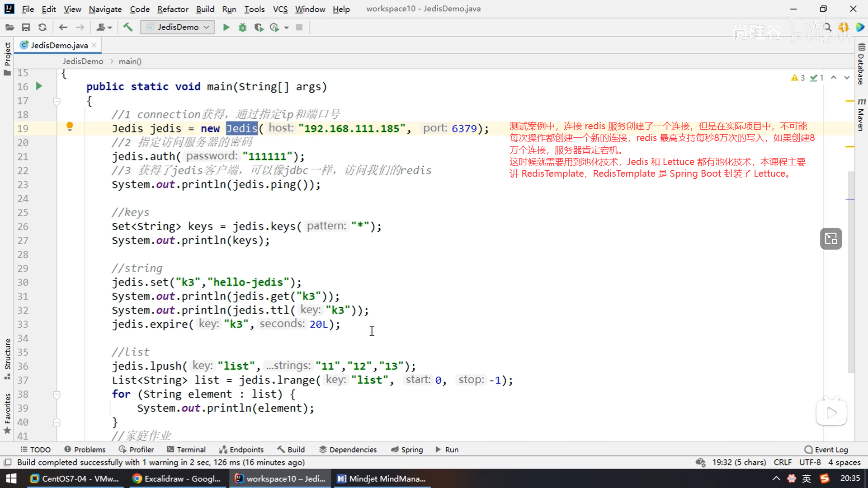Click the run gutter arrow beside main method
The width and height of the screenshot is (868, 488).
(39, 86)
